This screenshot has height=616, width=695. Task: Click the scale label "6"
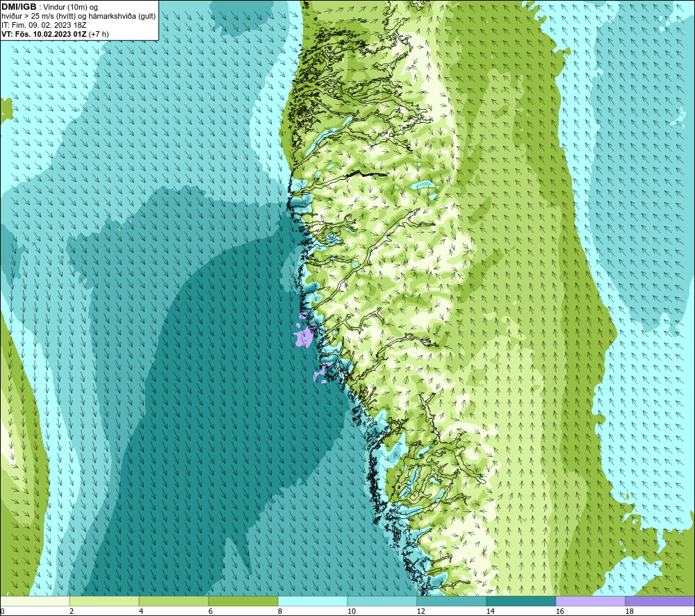[211, 612]
